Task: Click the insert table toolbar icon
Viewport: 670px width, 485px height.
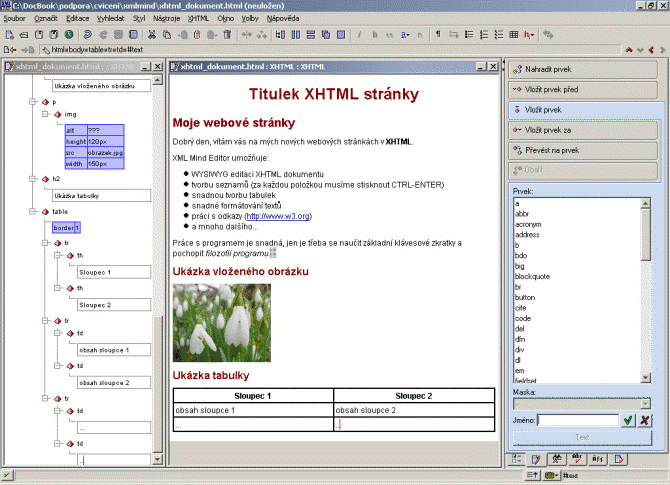Action: [x=514, y=35]
